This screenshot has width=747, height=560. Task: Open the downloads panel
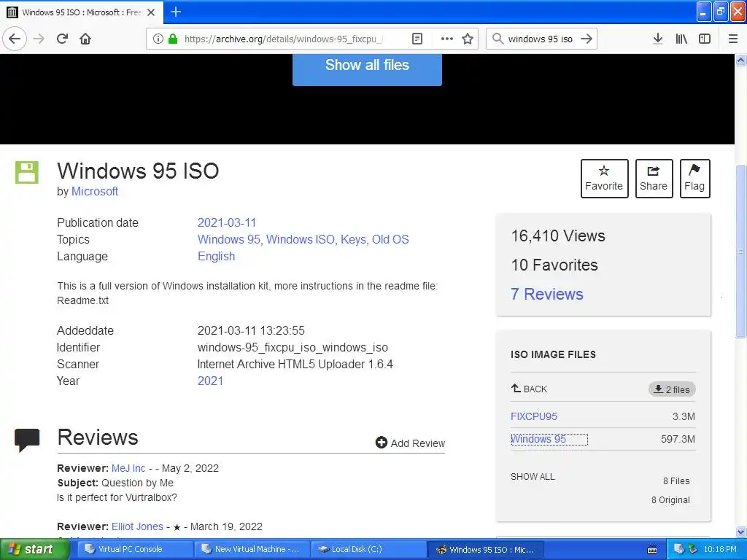pyautogui.click(x=658, y=39)
